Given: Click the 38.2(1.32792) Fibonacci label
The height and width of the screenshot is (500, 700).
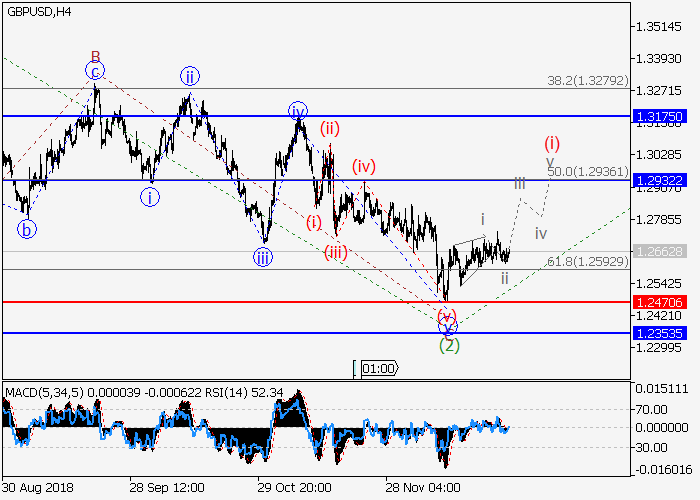Looking at the screenshot, I should point(588,81).
